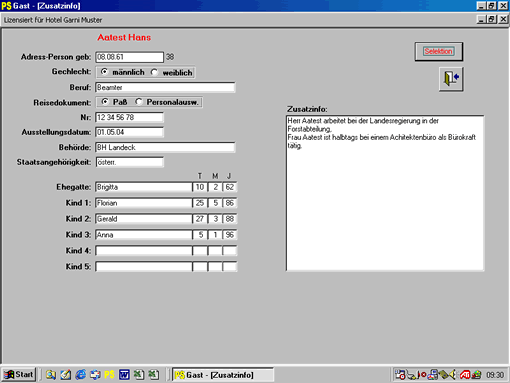Click the Behörde field with BH Landeck
Image resolution: width=510 pixels, height=383 pixels.
point(165,147)
